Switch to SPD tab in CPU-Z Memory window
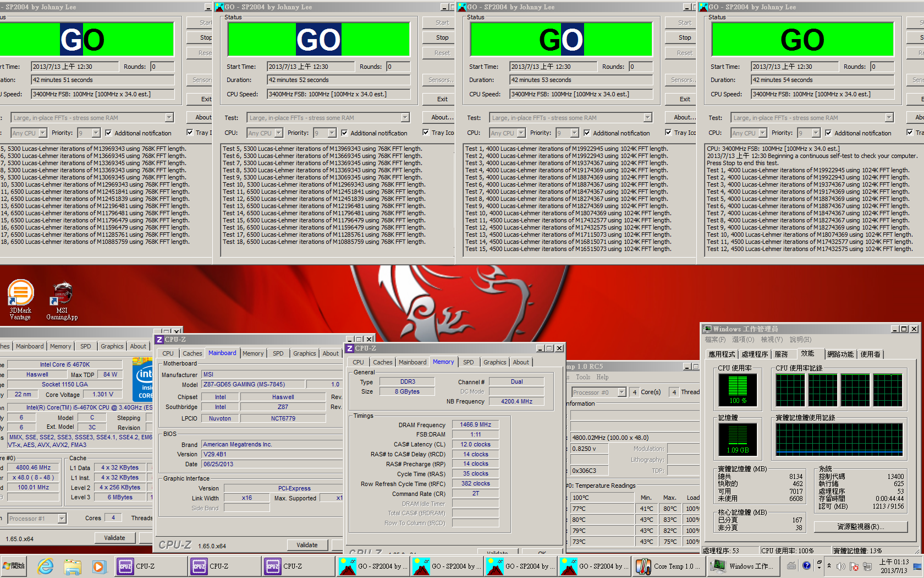The width and height of the screenshot is (924, 578). [468, 362]
